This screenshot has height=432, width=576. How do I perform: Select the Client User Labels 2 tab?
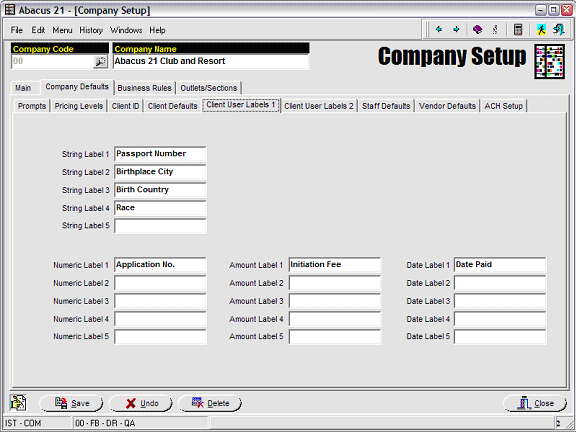pos(318,106)
